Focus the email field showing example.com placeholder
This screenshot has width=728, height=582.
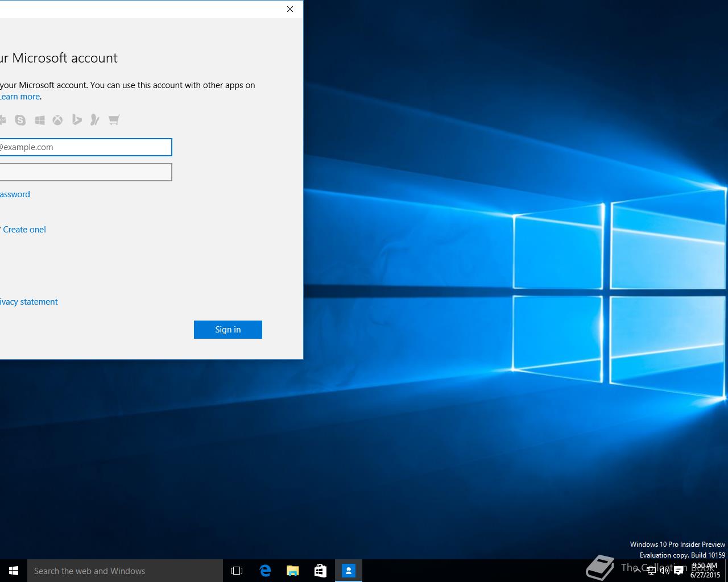tap(85, 147)
